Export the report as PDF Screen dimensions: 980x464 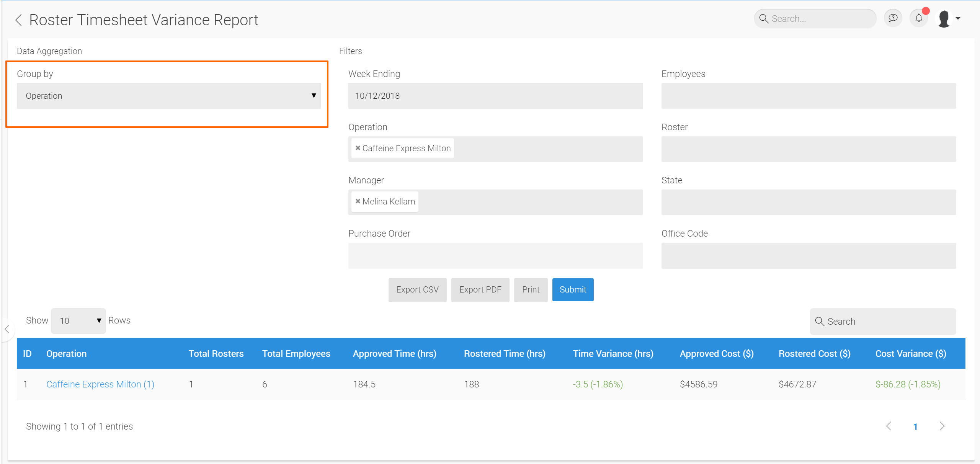(x=480, y=290)
